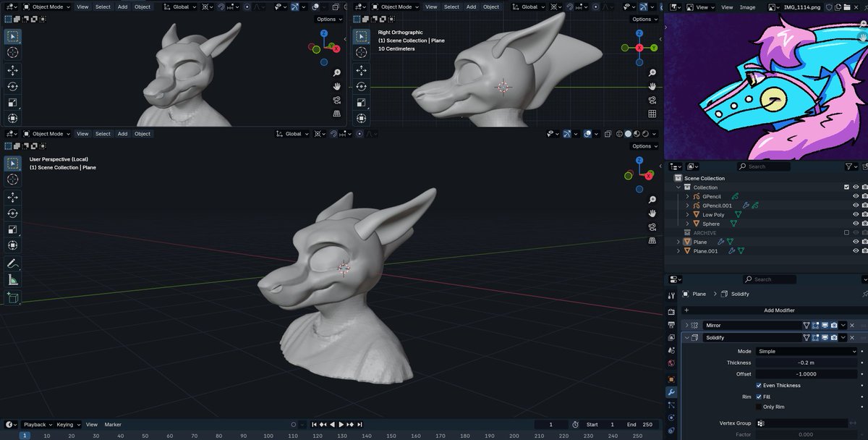The image size is (868, 440).
Task: Open the Object menu in the viewport header
Action: coord(142,134)
